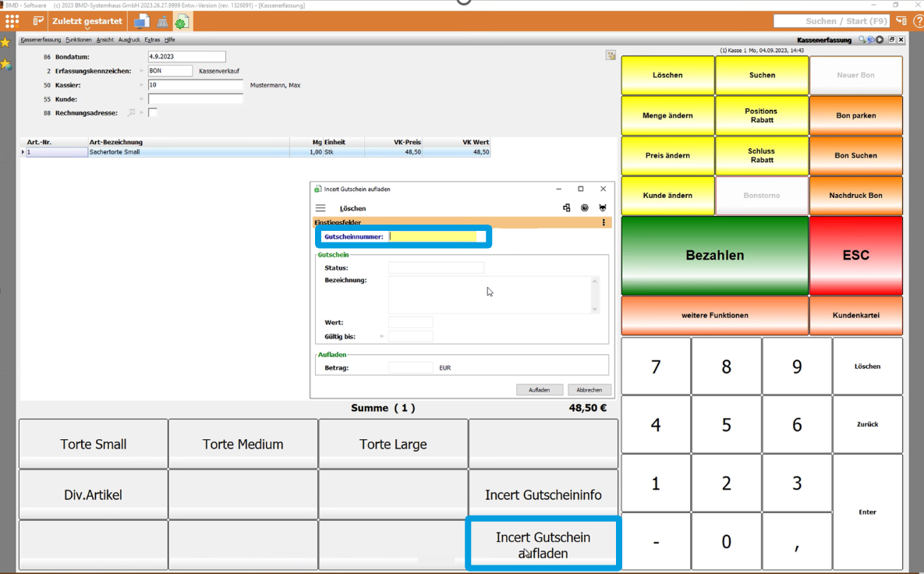The width and height of the screenshot is (924, 574).
Task: Open the question mark help icon
Action: point(918,21)
